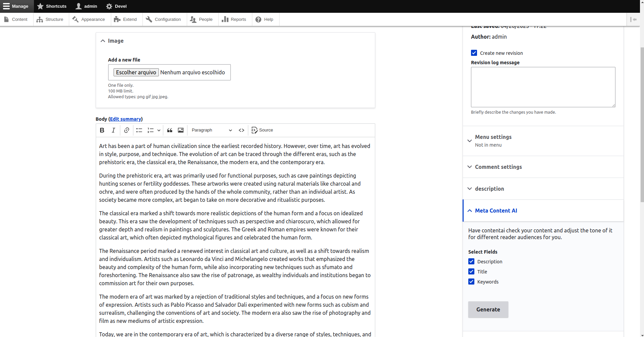Open the Content menu item
The height and width of the screenshot is (337, 644).
coord(16,19)
